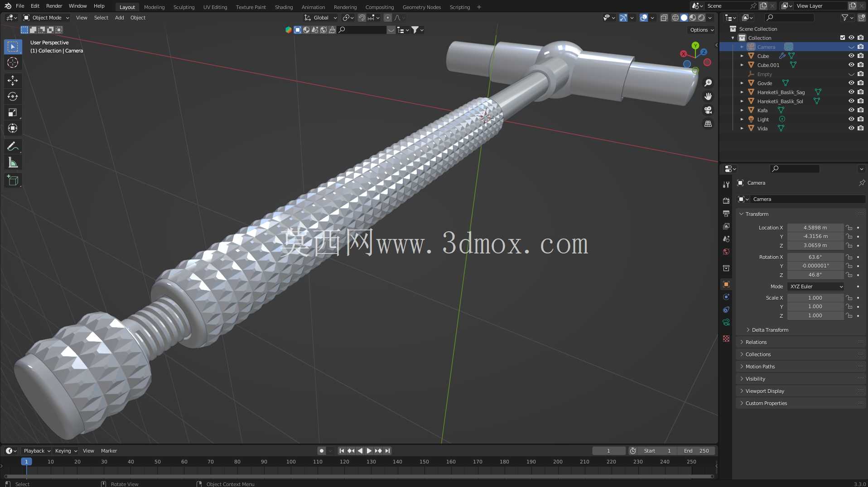Open the Physics properties tab

[726, 297]
